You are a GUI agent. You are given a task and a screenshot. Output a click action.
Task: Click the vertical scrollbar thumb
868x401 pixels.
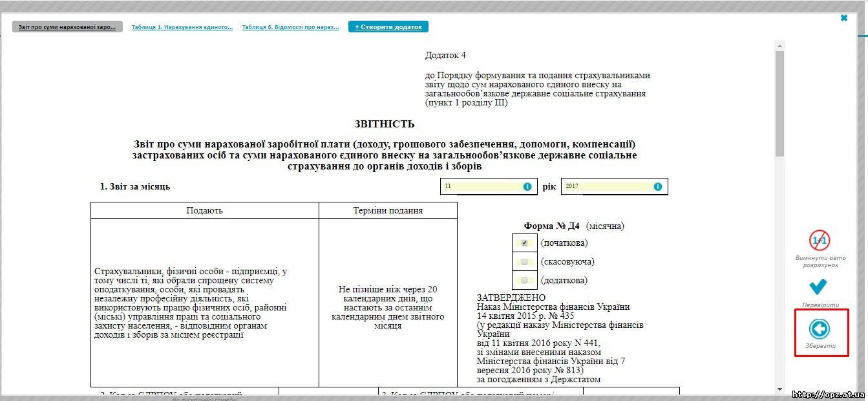(x=779, y=103)
